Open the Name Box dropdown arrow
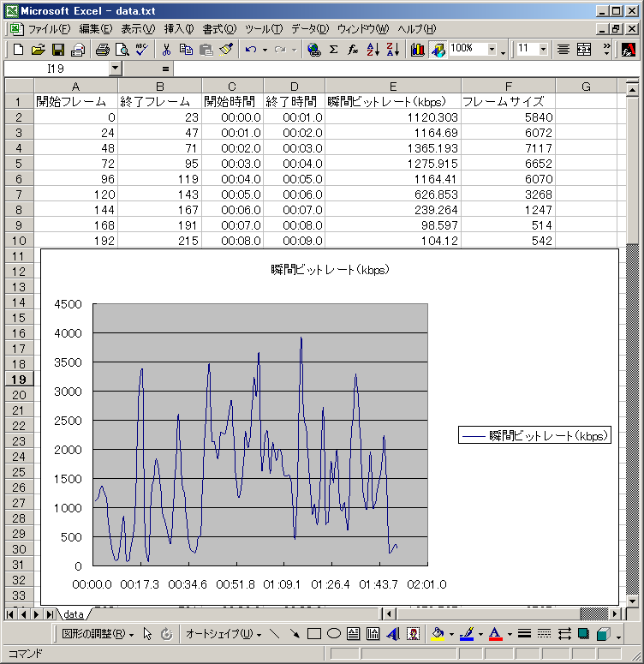The height and width of the screenshot is (664, 644). coord(116,68)
